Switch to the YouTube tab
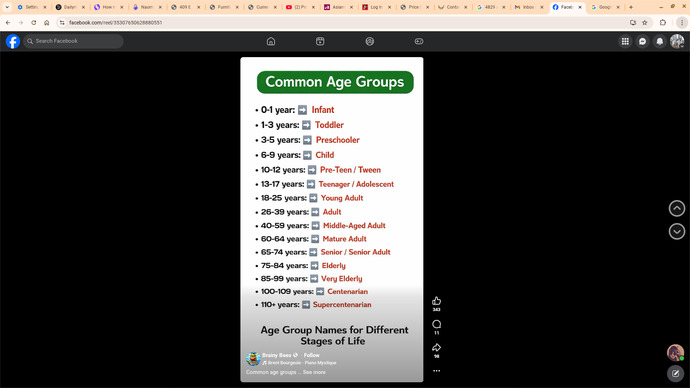Viewport: 690px width, 388px height. point(300,7)
